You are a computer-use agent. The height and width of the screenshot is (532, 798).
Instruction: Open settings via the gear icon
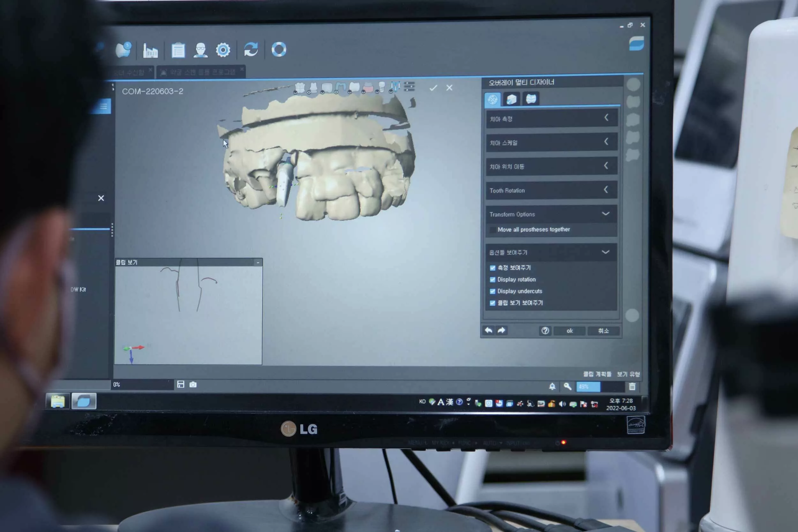pos(223,50)
